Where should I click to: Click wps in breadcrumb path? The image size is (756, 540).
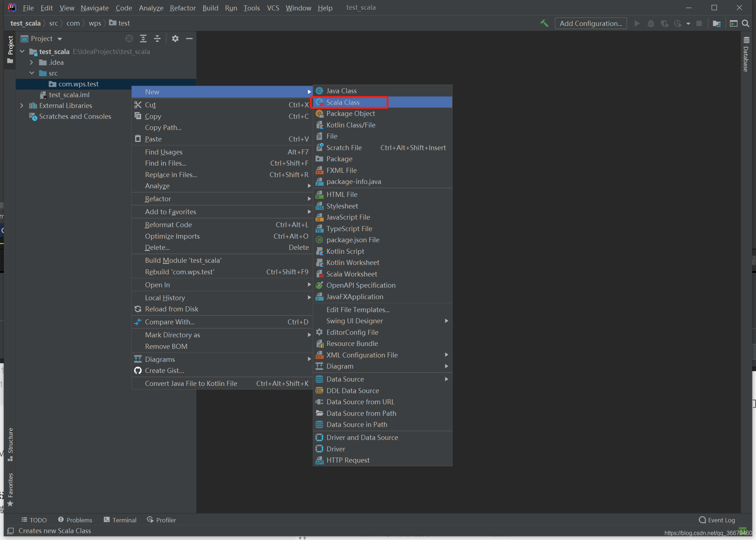point(95,23)
